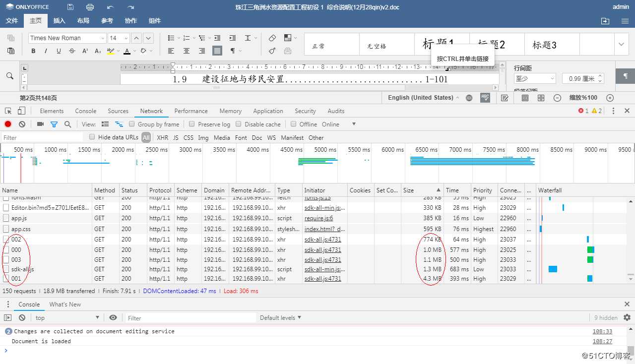635x364 pixels.
Task: Open the 文件 menu tab
Action: [x=12, y=21]
